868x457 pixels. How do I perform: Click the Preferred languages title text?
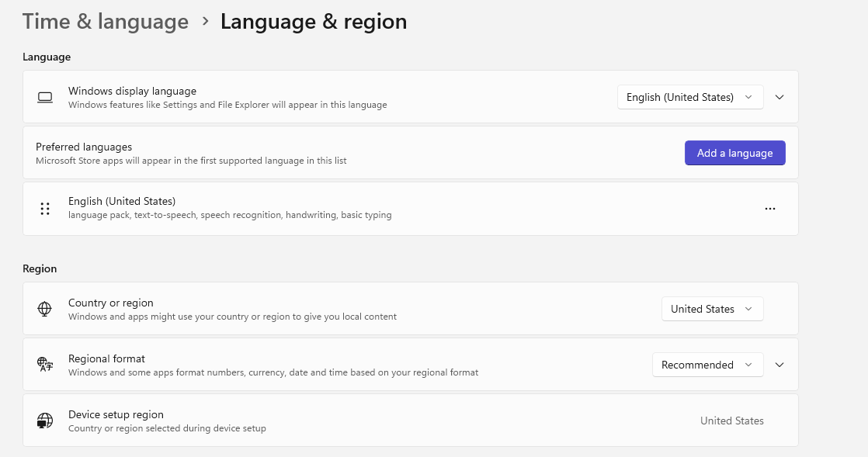(84, 147)
